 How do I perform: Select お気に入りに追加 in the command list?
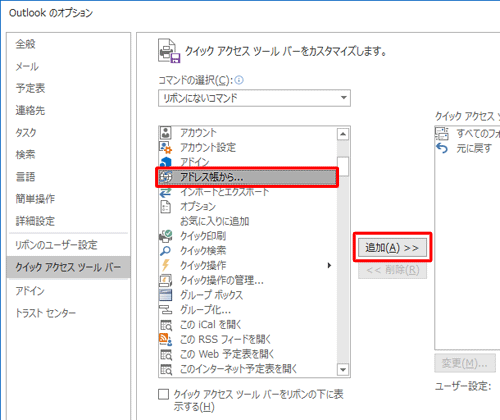point(215,221)
